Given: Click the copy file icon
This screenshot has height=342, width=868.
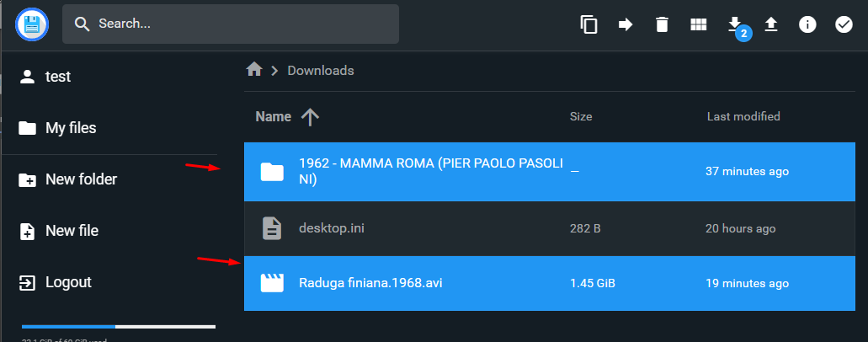Looking at the screenshot, I should (x=589, y=24).
